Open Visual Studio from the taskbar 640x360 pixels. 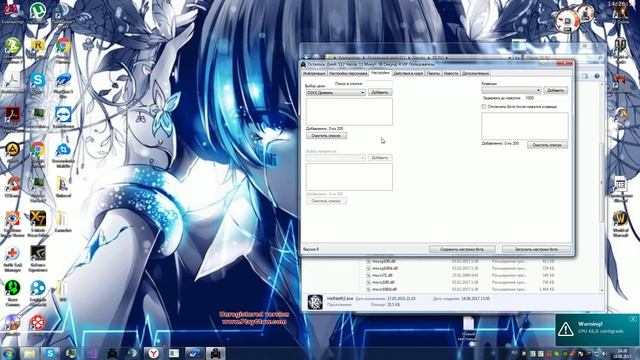pyautogui.click(x=91, y=353)
